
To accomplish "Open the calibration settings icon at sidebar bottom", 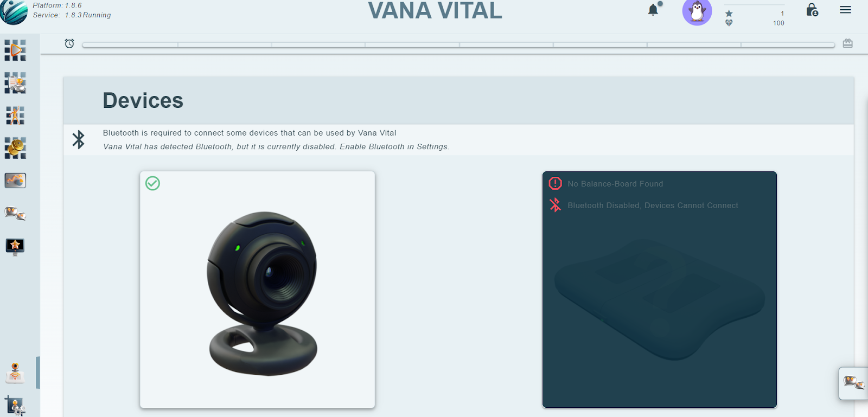I will tap(15, 406).
